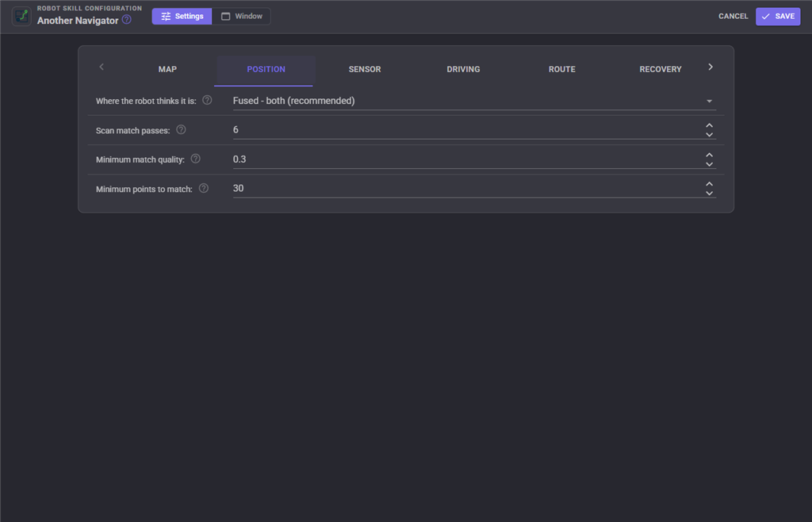
Task: Open the MAP tab
Action: (x=167, y=69)
